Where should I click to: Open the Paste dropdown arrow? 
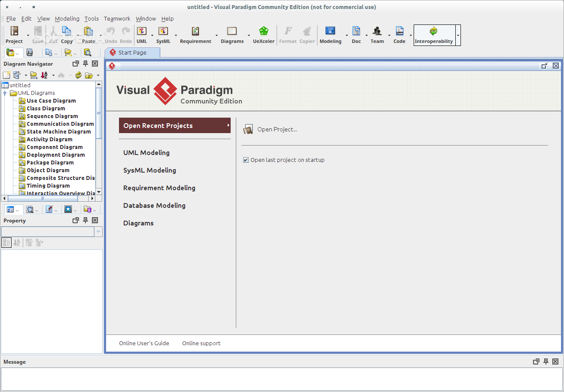coord(101,36)
